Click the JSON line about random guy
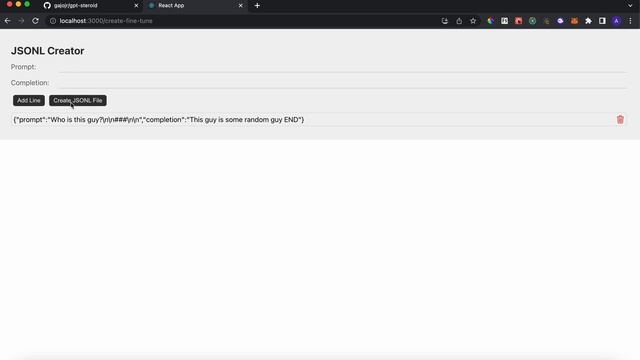This screenshot has width=640, height=360. pyautogui.click(x=158, y=120)
